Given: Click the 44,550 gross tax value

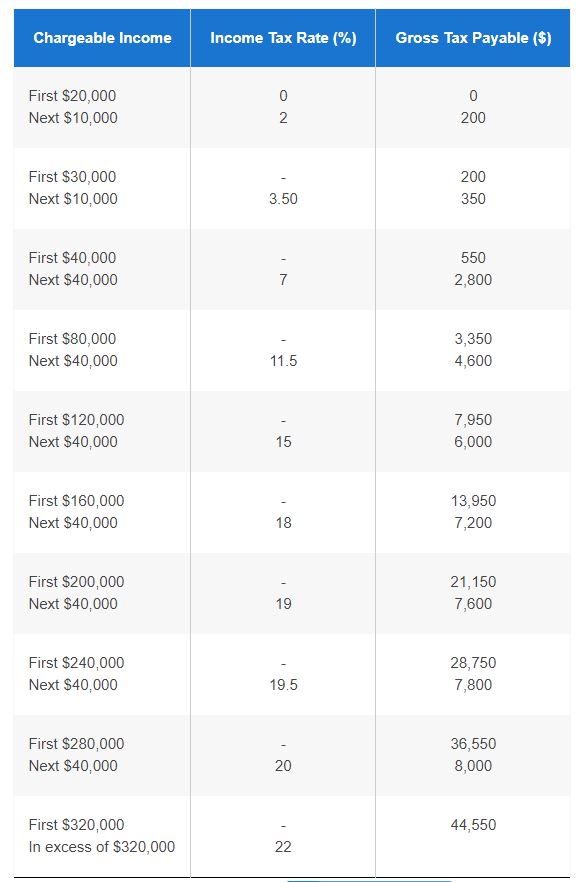Looking at the screenshot, I should point(473,825).
